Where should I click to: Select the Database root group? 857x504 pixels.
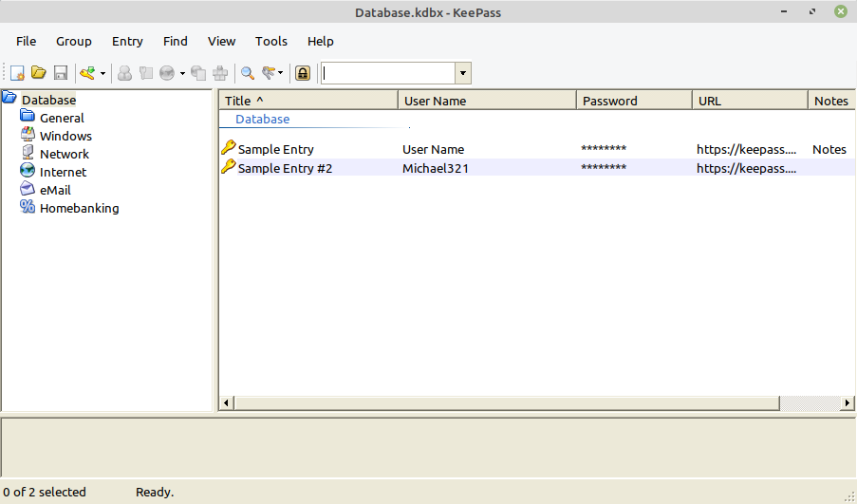[x=48, y=100]
